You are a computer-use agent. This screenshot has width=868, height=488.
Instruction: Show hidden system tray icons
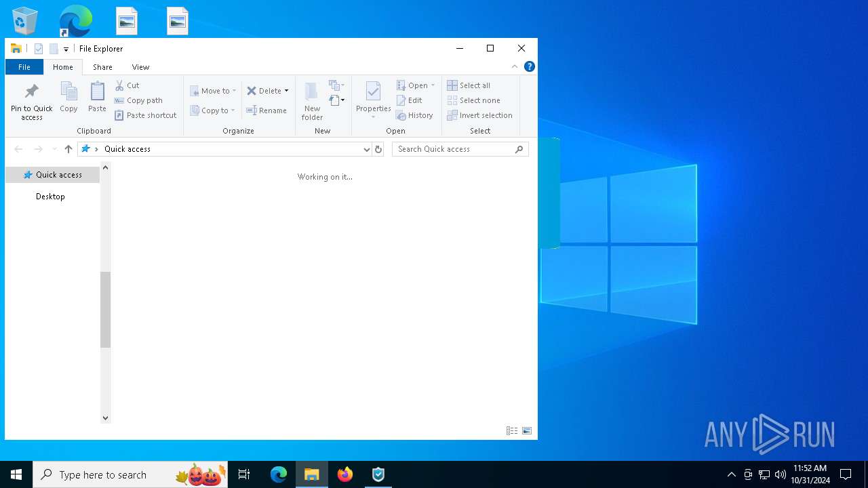731,474
